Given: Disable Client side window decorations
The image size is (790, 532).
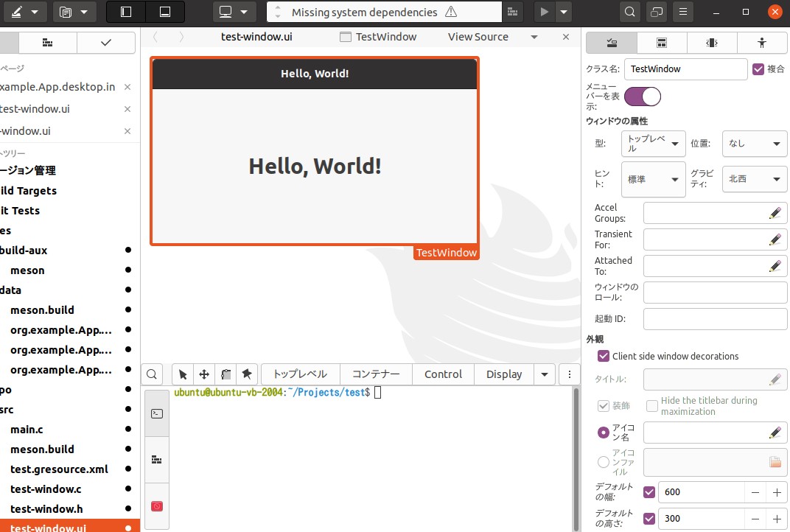Looking at the screenshot, I should coord(604,356).
